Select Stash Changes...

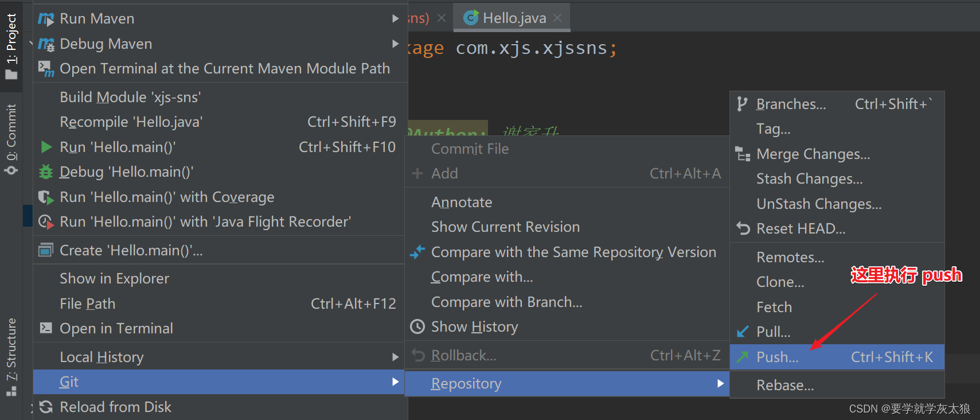pyautogui.click(x=837, y=178)
